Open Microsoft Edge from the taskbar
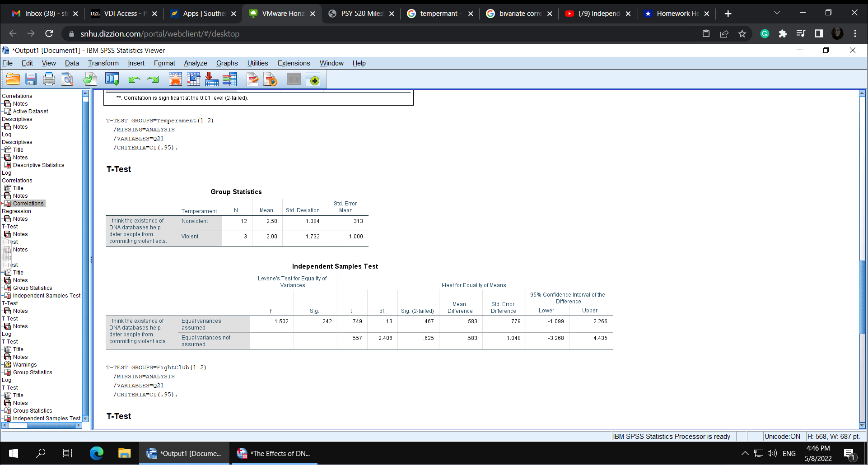The image size is (868, 465). coord(96,453)
